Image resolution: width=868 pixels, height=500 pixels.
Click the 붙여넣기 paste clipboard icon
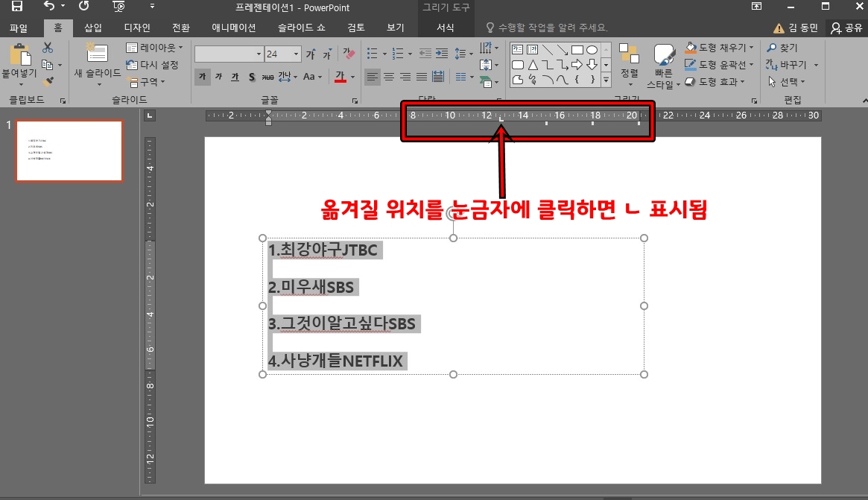[x=20, y=54]
